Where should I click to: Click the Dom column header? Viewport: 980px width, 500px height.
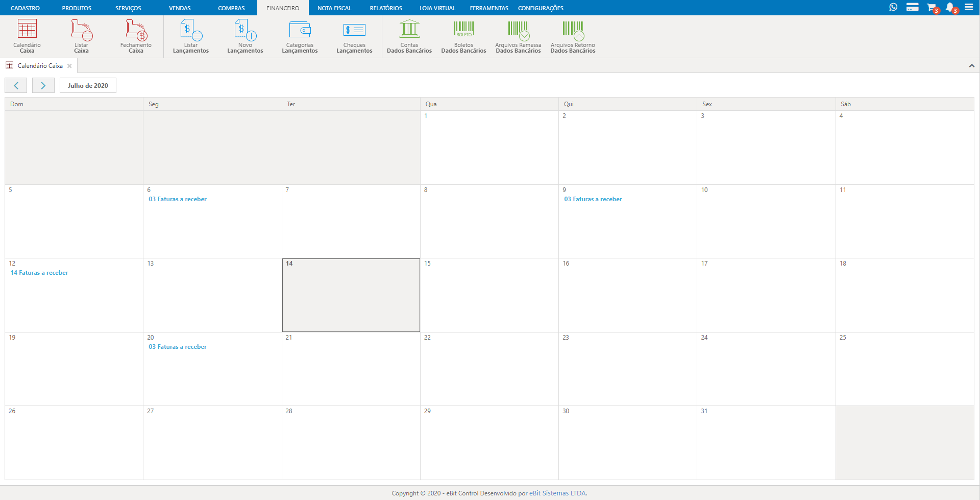tap(74, 104)
